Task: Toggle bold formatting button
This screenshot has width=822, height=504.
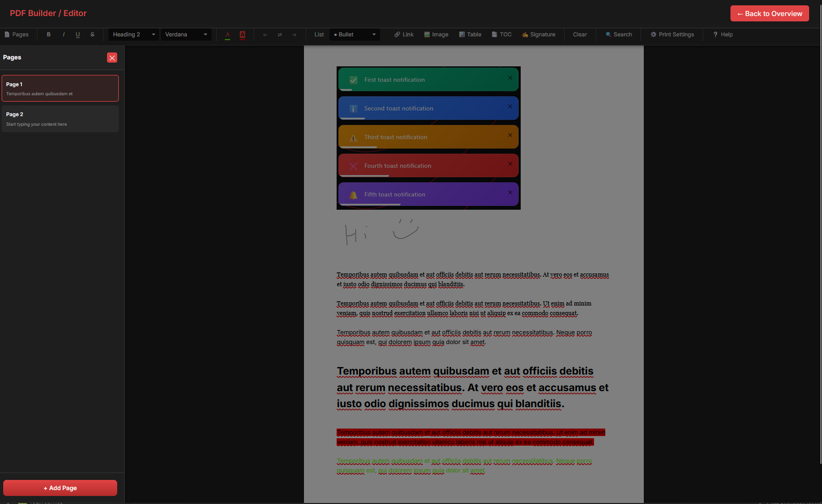Action: pyautogui.click(x=49, y=35)
